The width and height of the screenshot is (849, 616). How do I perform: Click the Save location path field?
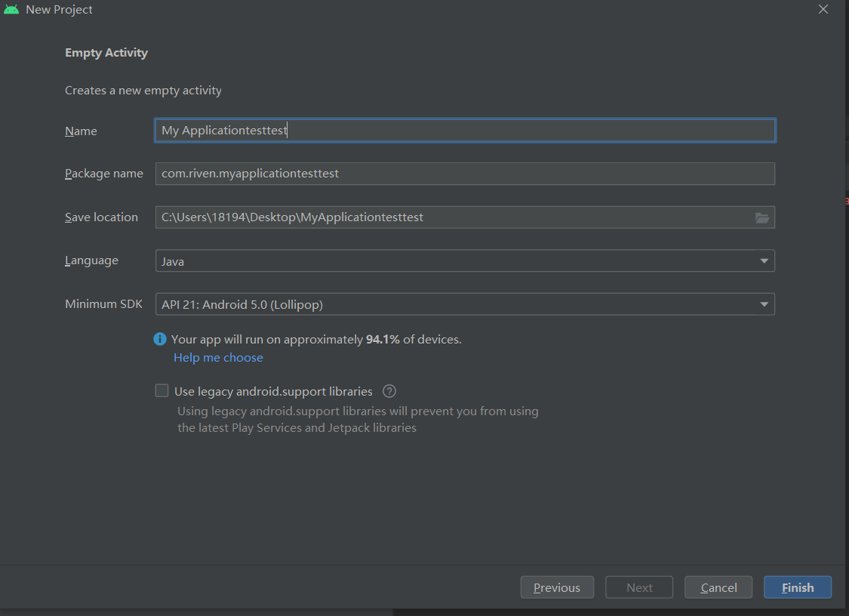coord(453,217)
